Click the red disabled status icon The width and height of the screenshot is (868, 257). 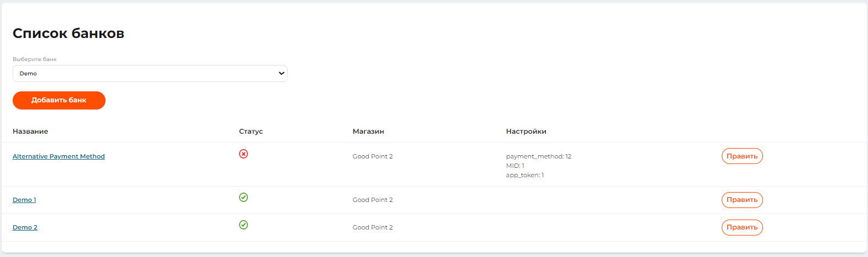244,154
